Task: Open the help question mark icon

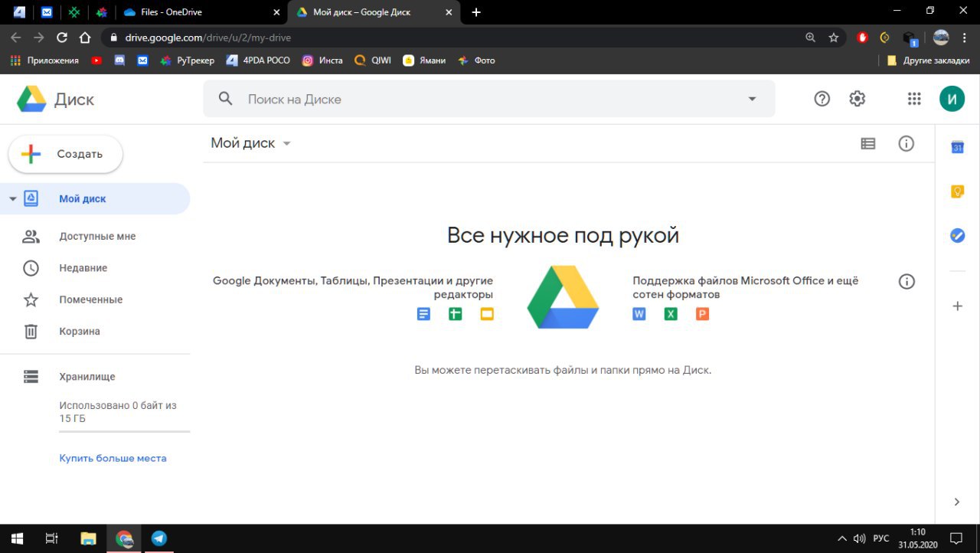Action: tap(822, 99)
